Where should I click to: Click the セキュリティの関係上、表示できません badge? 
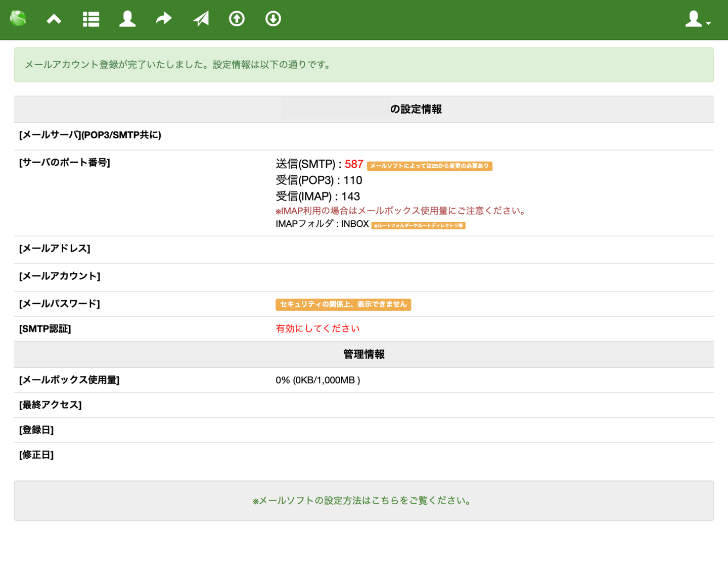[x=343, y=304]
